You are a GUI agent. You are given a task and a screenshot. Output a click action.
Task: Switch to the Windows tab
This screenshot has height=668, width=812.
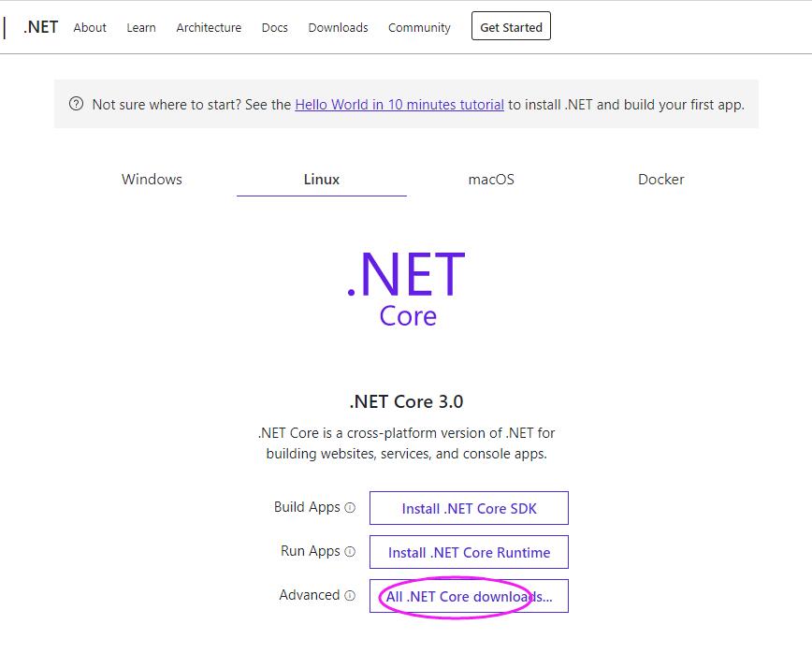(x=151, y=179)
